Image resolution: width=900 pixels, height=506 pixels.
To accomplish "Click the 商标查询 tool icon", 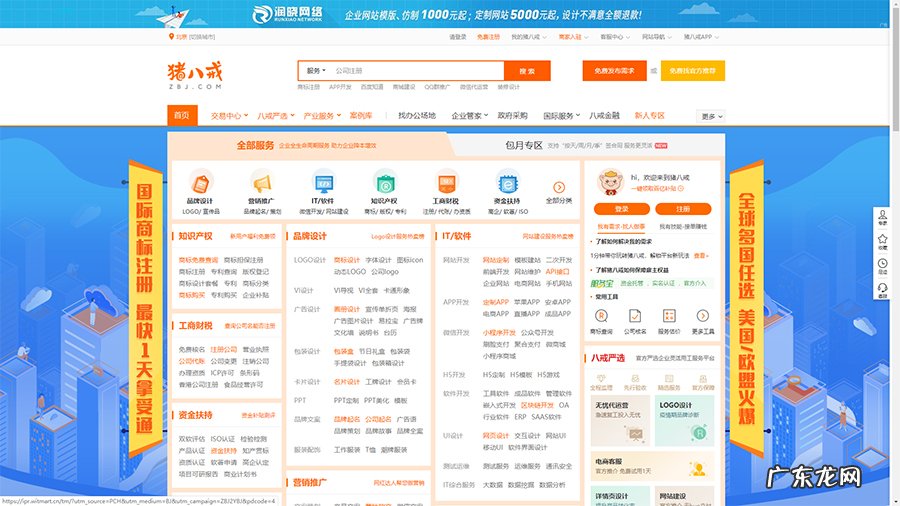I will [x=601, y=315].
